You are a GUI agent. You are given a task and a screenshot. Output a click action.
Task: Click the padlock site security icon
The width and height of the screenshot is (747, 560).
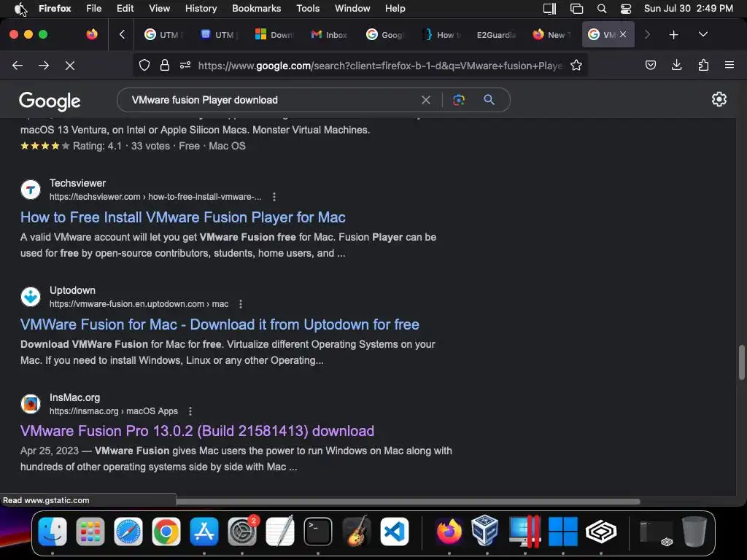point(165,65)
